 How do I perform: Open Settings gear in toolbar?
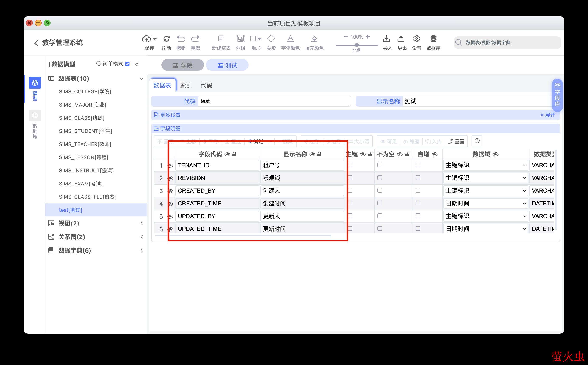point(417,39)
